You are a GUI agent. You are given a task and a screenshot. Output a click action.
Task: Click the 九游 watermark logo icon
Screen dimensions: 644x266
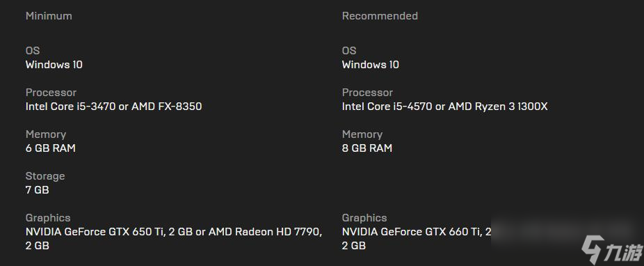(x=592, y=249)
